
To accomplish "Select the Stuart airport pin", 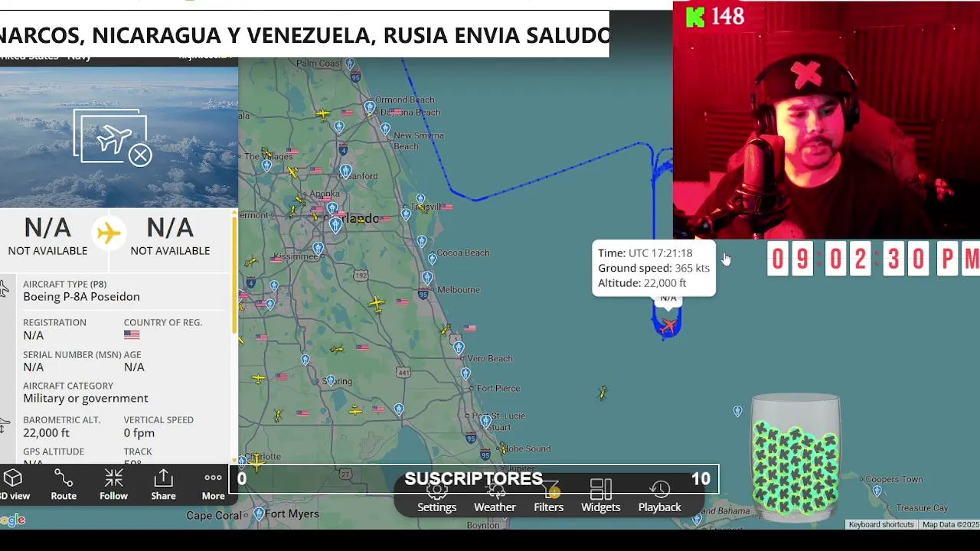I will pyautogui.click(x=485, y=421).
